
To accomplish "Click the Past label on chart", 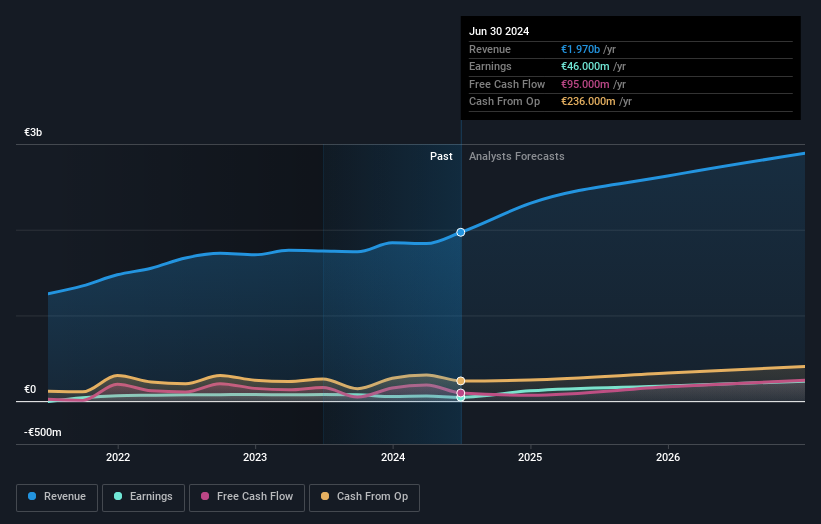I will tap(441, 157).
